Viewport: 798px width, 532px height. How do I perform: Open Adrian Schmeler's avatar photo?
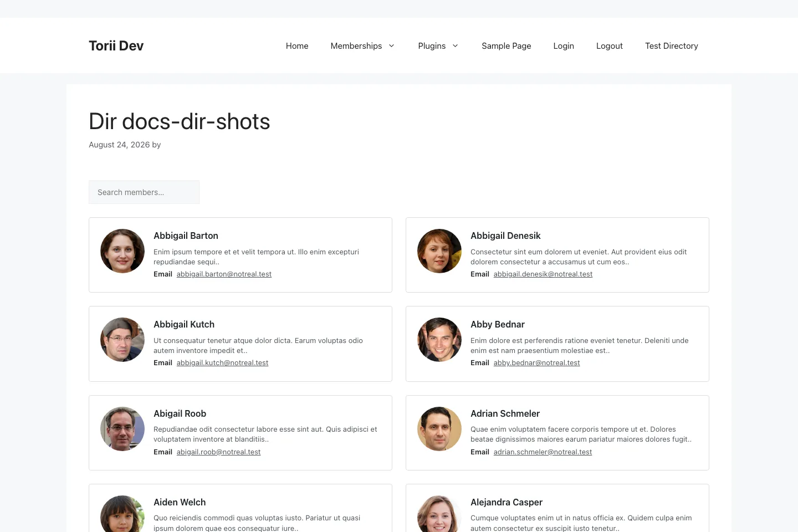click(439, 429)
